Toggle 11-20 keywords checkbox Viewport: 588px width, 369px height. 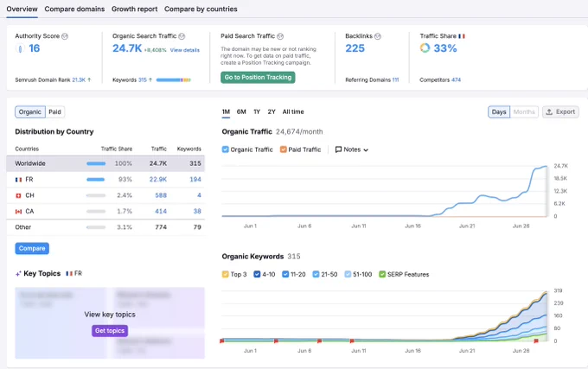285,274
